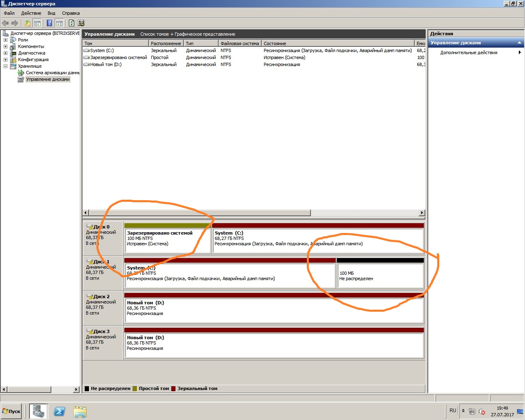The width and height of the screenshot is (525, 420).
Task: Click volume list horizontal scrollbar right arrow
Action: pos(422,212)
